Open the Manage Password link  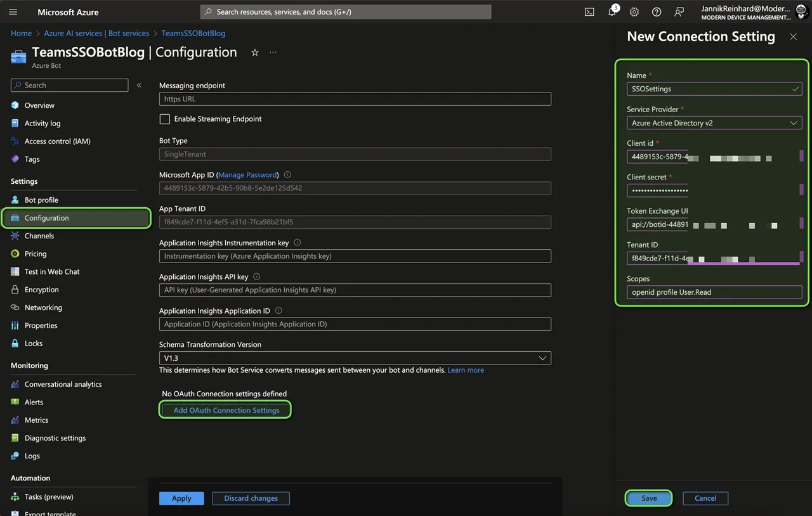pyautogui.click(x=247, y=175)
